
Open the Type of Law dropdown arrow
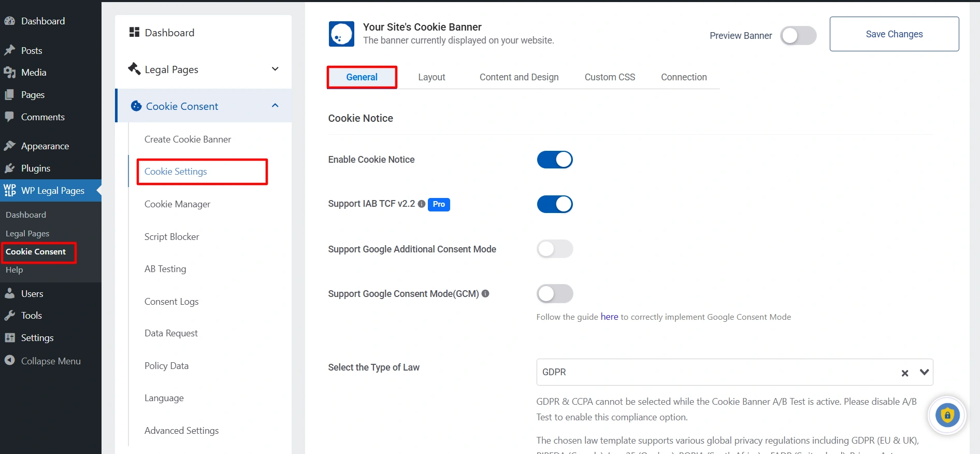pyautogui.click(x=924, y=372)
